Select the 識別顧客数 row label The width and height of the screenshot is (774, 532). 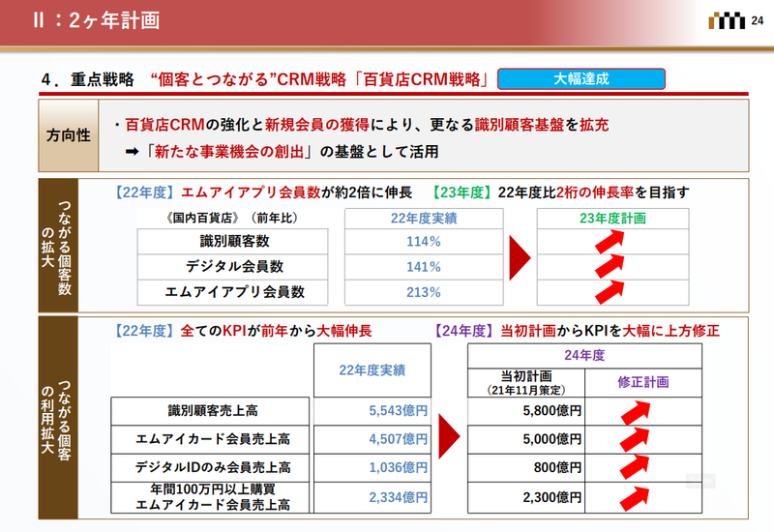tap(234, 241)
